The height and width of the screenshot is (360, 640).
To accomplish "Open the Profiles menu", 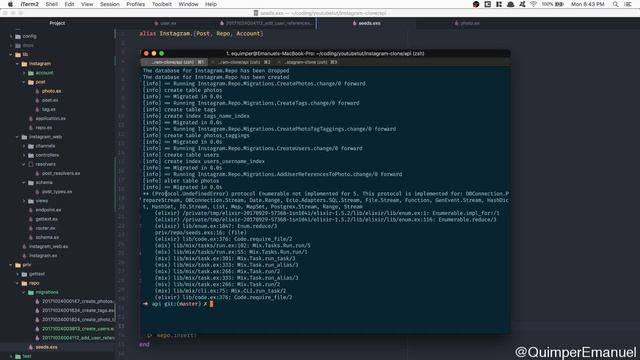I will 136,4.
